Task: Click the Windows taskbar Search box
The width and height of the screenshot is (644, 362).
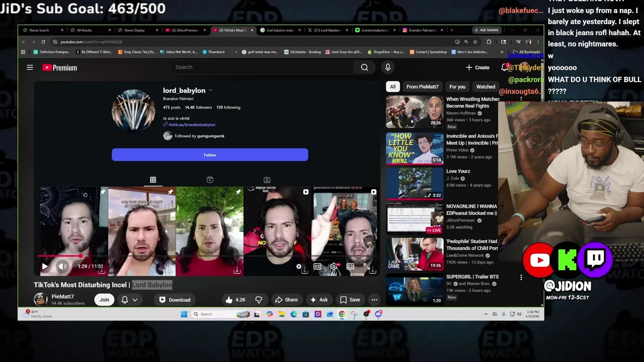Action: click(221, 314)
